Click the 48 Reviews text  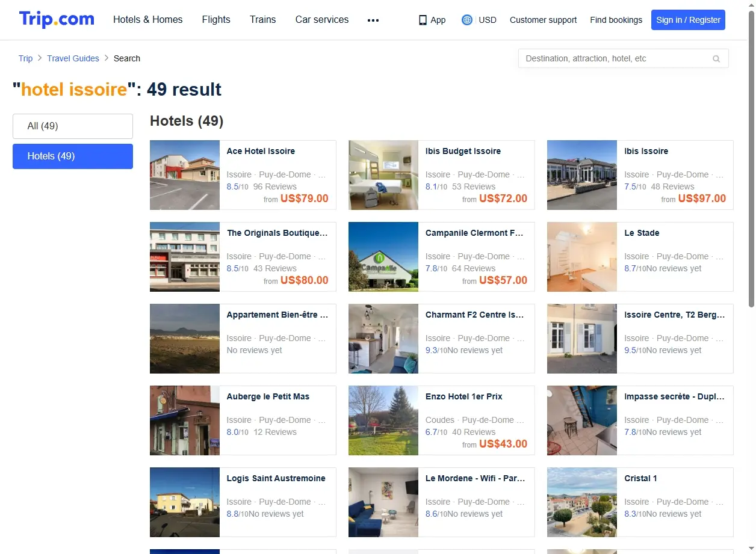(673, 186)
